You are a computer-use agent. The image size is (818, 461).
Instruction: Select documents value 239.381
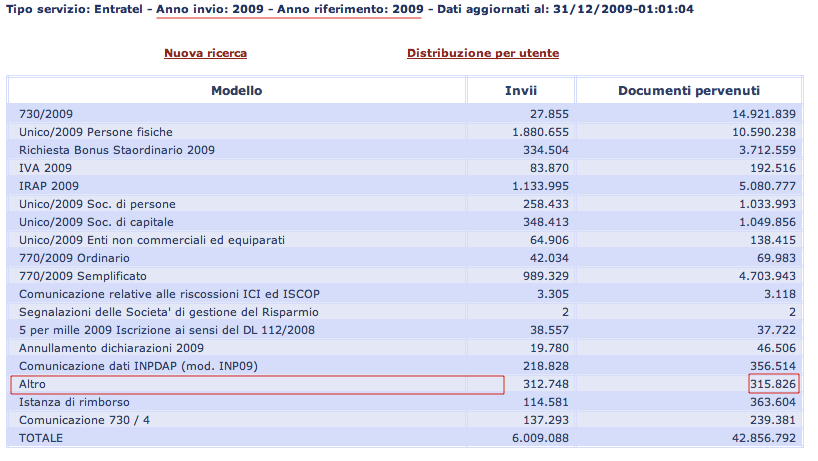point(773,420)
